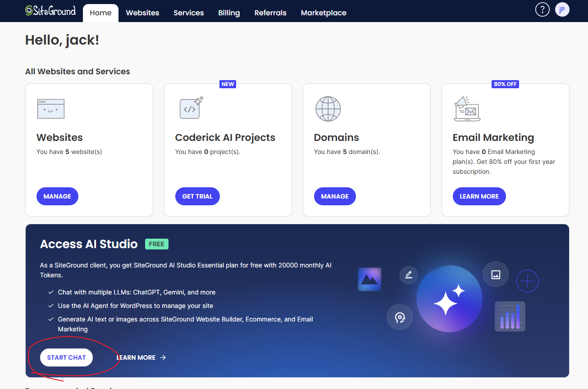Screen dimensions: 588x389
Task: Open the help question mark icon
Action: (542, 9)
